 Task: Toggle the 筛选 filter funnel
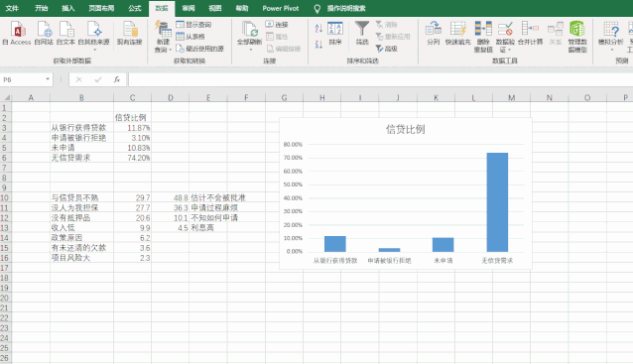click(x=362, y=33)
